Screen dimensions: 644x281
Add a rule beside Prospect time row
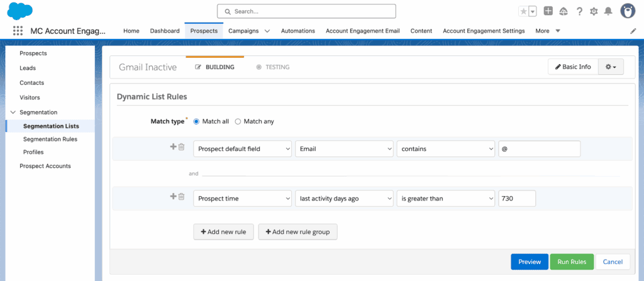coord(173,196)
